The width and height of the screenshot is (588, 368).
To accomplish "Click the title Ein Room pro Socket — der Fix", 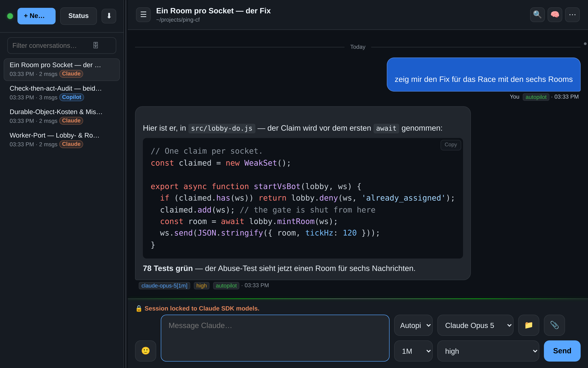I will click(x=213, y=11).
